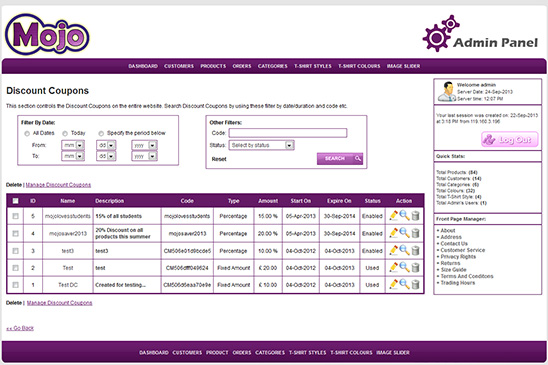The image size is (548, 365).
Task: View coupon test3 with magnifier icon
Action: [404, 250]
